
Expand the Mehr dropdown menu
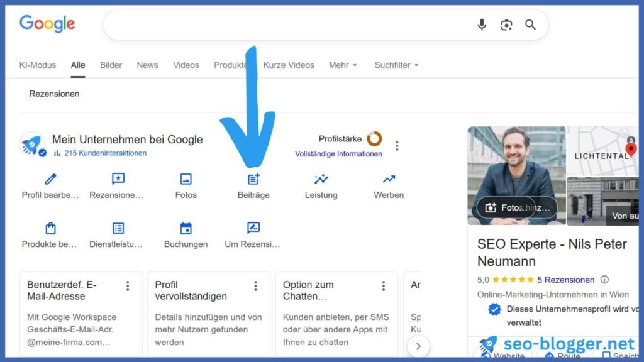(343, 65)
